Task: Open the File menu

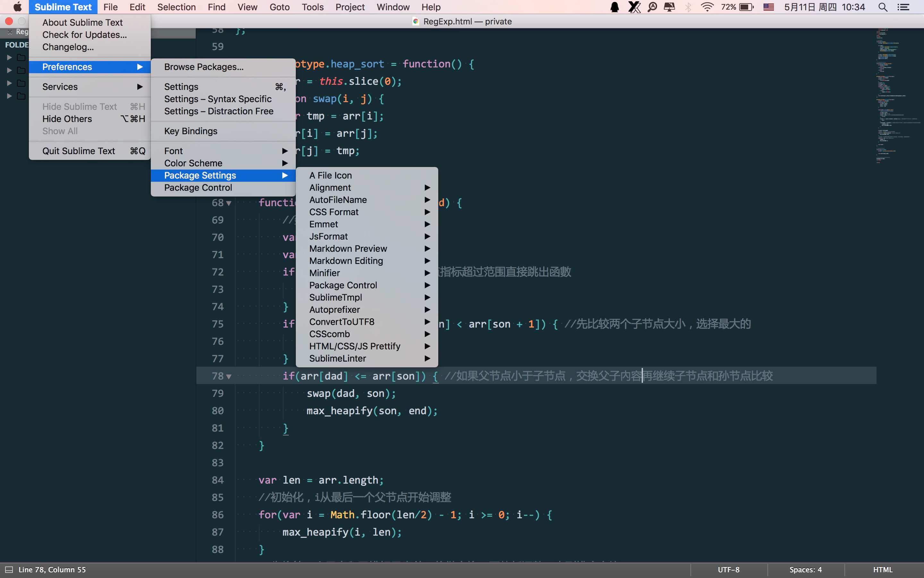Action: [110, 7]
